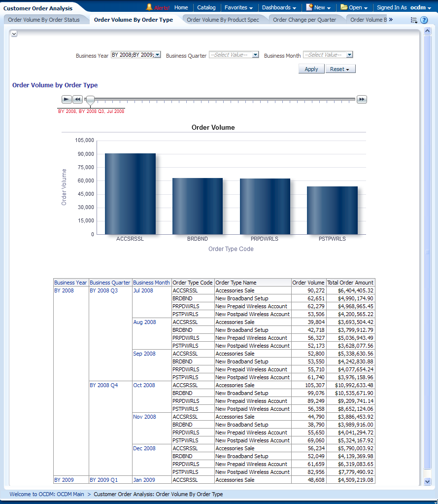
Task: Click the Alerts bell icon
Action: tap(149, 7)
